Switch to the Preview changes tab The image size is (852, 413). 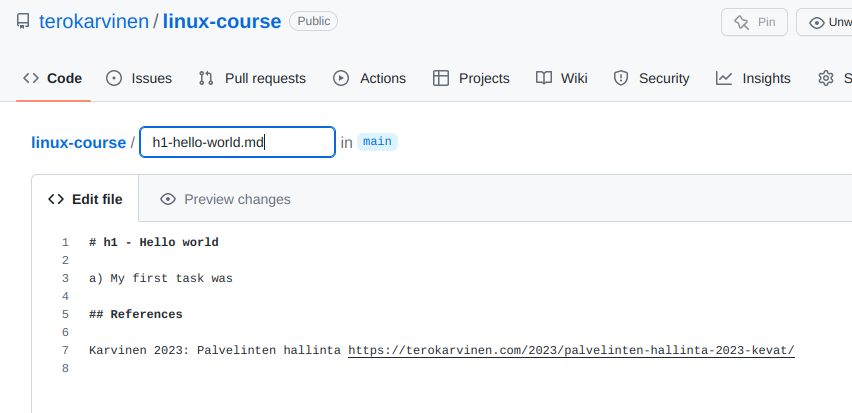point(236,199)
